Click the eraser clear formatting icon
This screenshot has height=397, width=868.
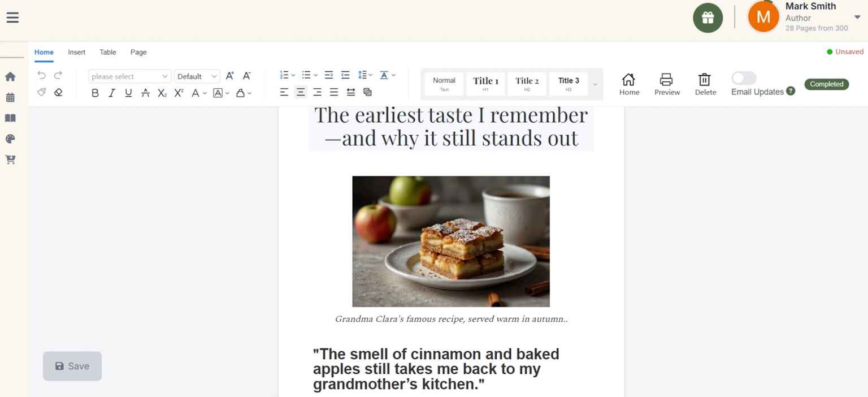[x=58, y=92]
